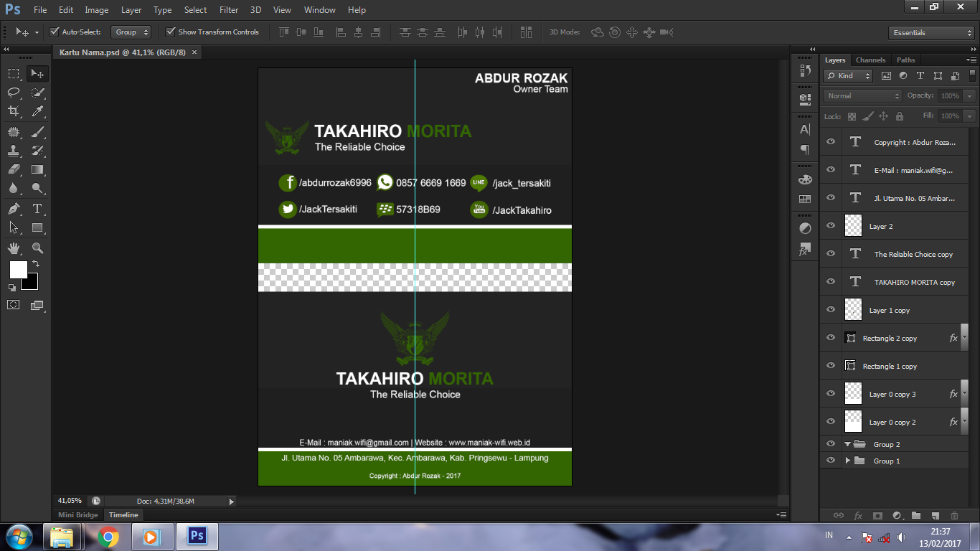
Task: Open the Essentials workspace dropdown
Action: pos(931,32)
